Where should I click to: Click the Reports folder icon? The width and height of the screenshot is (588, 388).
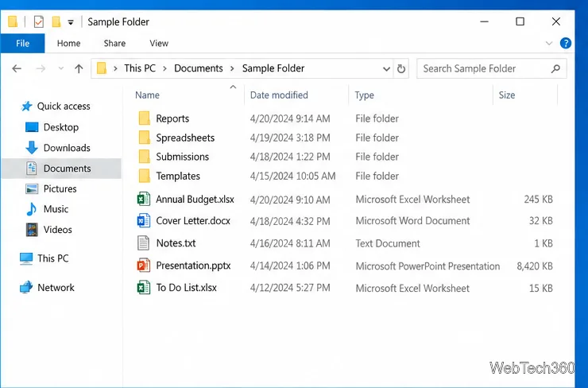coord(145,118)
